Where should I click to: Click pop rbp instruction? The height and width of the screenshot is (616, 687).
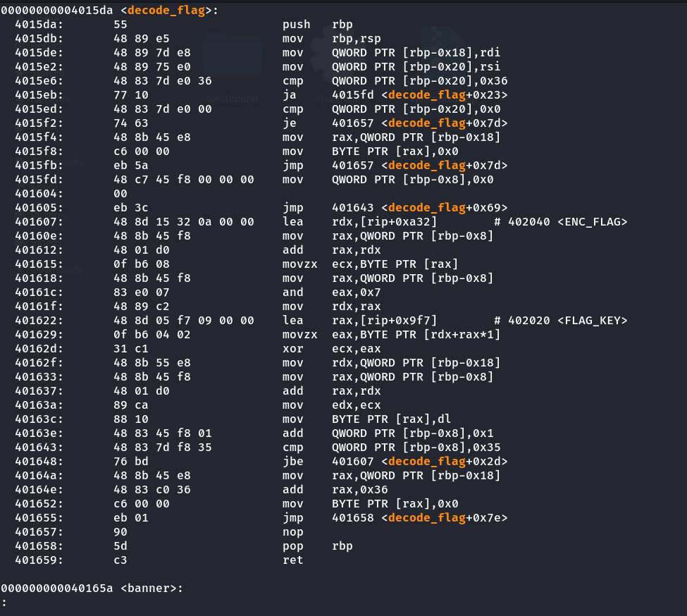(318, 546)
